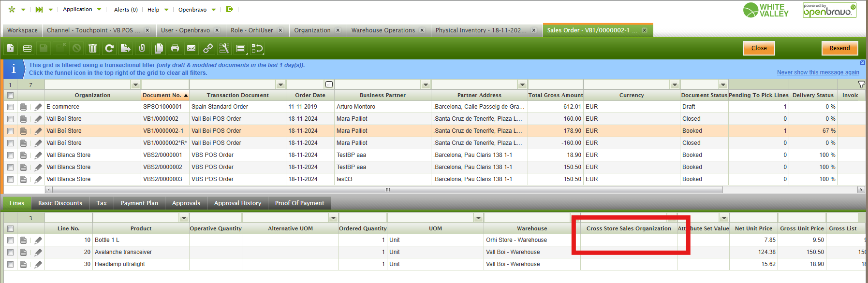Edit the E-commerce row in grid
The width and height of the screenshot is (868, 283).
point(38,107)
